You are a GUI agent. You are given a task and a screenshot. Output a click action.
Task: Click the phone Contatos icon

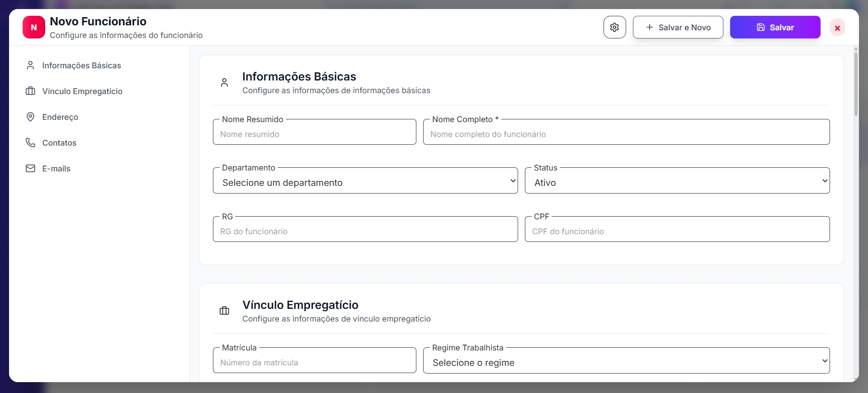(x=30, y=143)
